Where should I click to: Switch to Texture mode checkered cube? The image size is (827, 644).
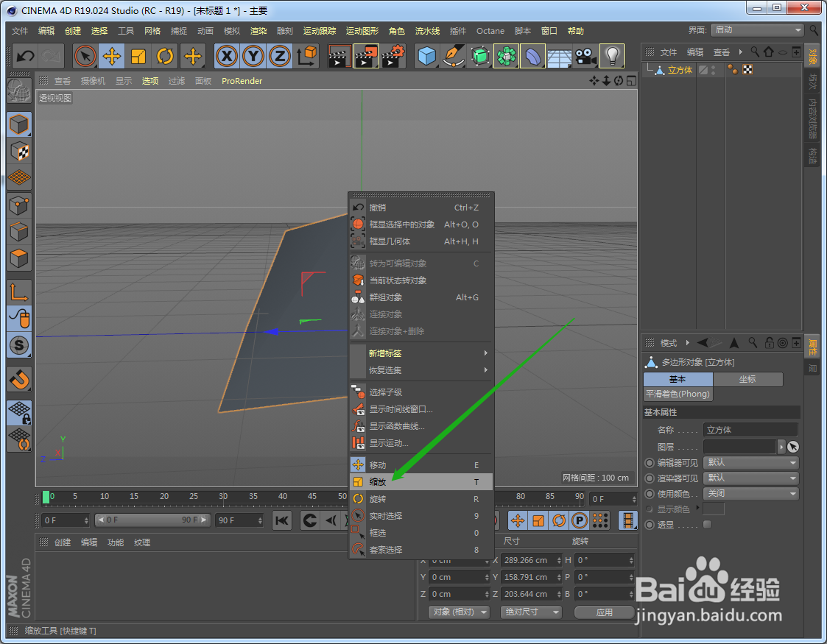point(19,152)
